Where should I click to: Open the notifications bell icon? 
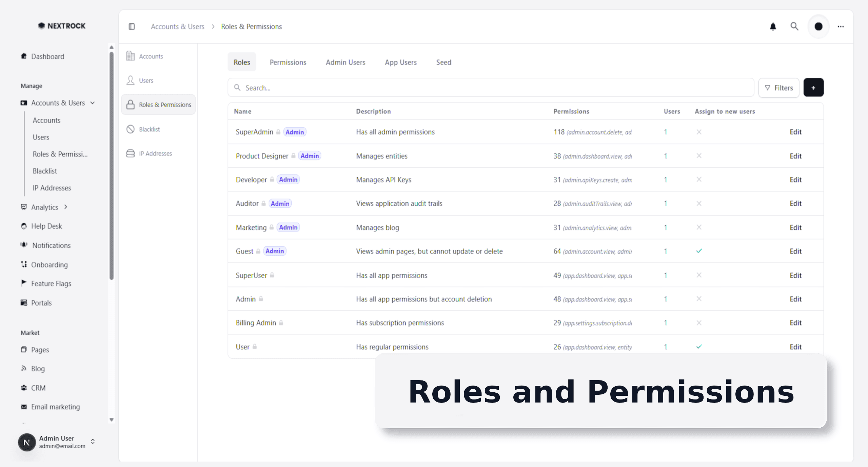773,26
